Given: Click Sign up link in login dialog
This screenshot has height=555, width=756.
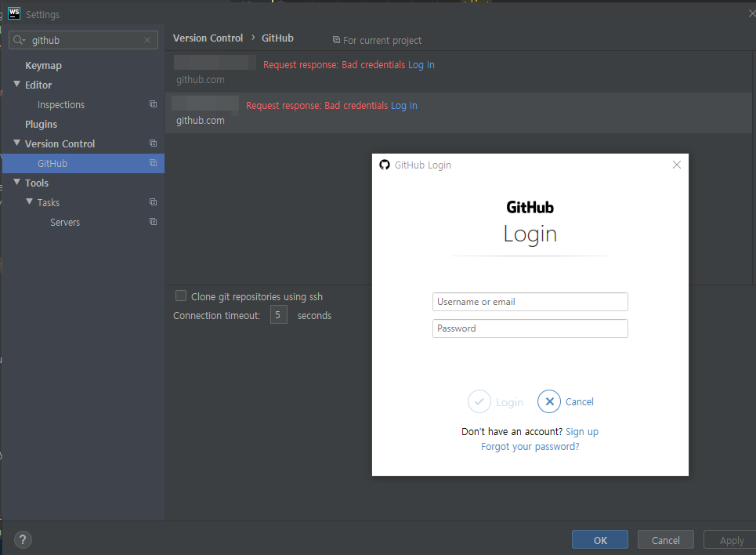Looking at the screenshot, I should click(582, 431).
